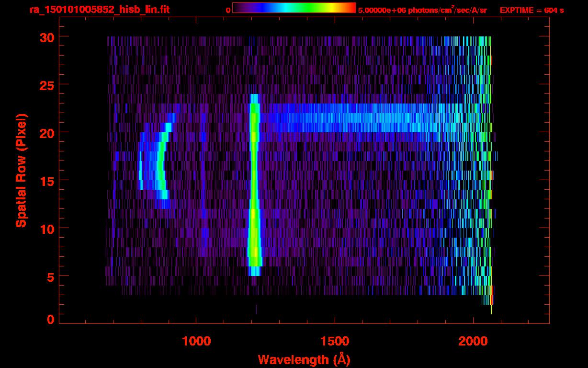Click the spatial row 20 tick label

(x=47, y=133)
